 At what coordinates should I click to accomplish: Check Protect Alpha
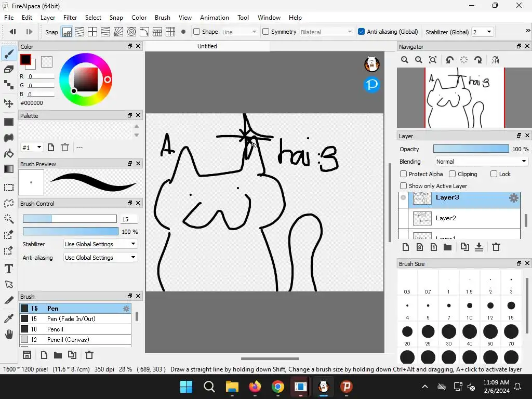click(403, 174)
